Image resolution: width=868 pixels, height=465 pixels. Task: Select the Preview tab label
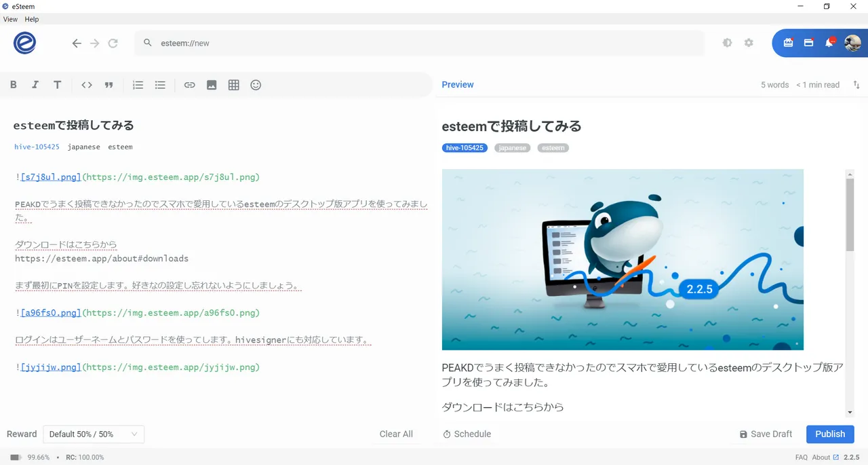tap(458, 85)
